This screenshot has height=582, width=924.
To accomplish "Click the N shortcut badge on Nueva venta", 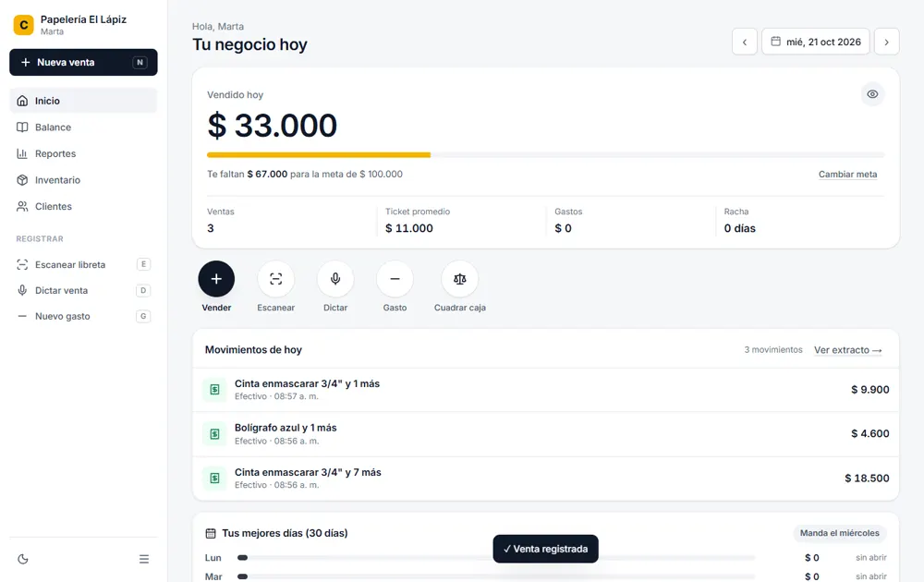I will tap(140, 63).
